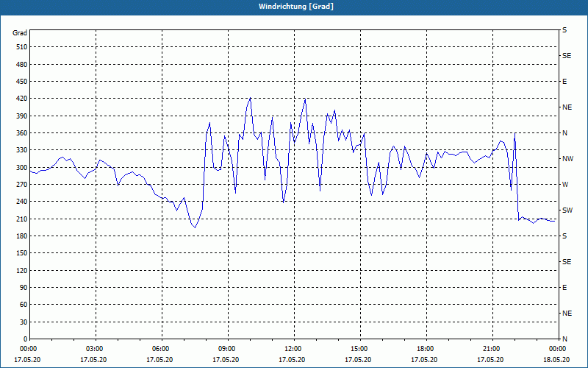Viewport: 588px width, 368px height.
Task: Select the NE compass label near the 30 gridline
Action: (x=567, y=314)
